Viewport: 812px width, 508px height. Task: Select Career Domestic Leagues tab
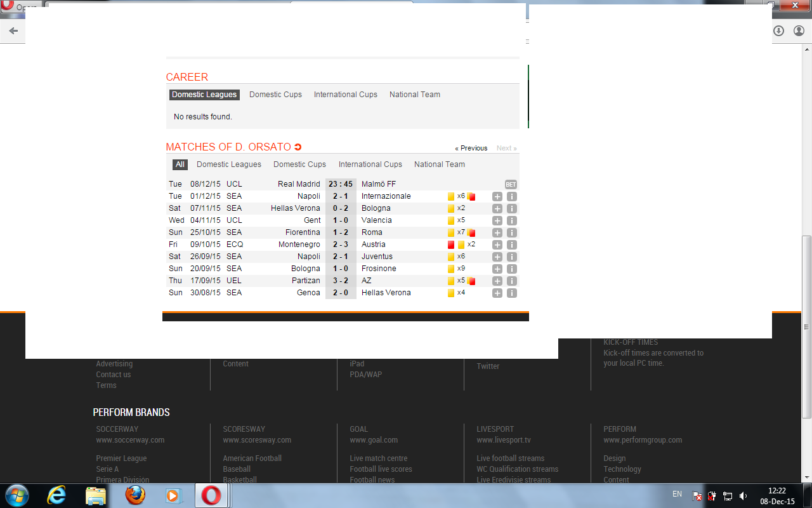click(204, 95)
